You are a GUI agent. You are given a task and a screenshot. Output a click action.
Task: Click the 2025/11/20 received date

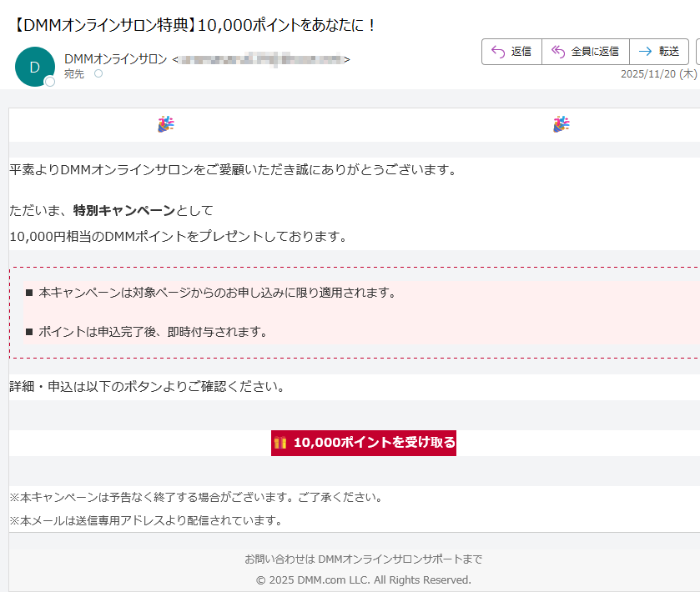pos(651,74)
